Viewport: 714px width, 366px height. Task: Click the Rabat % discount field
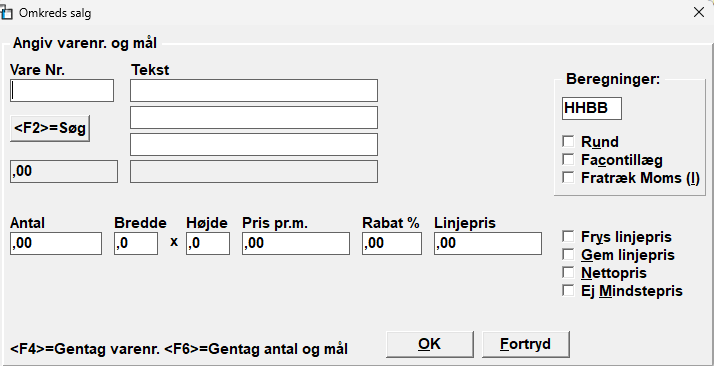(392, 244)
